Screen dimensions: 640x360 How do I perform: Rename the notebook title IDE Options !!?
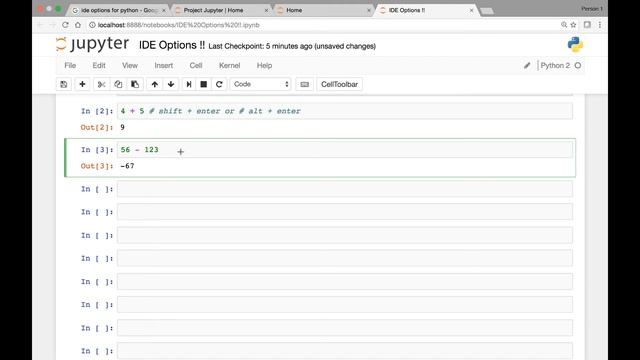[x=172, y=45]
